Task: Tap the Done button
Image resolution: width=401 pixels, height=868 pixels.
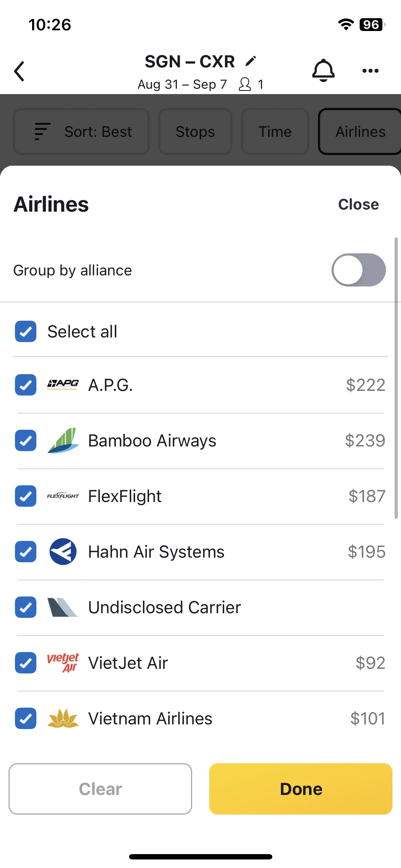Action: pyautogui.click(x=301, y=789)
